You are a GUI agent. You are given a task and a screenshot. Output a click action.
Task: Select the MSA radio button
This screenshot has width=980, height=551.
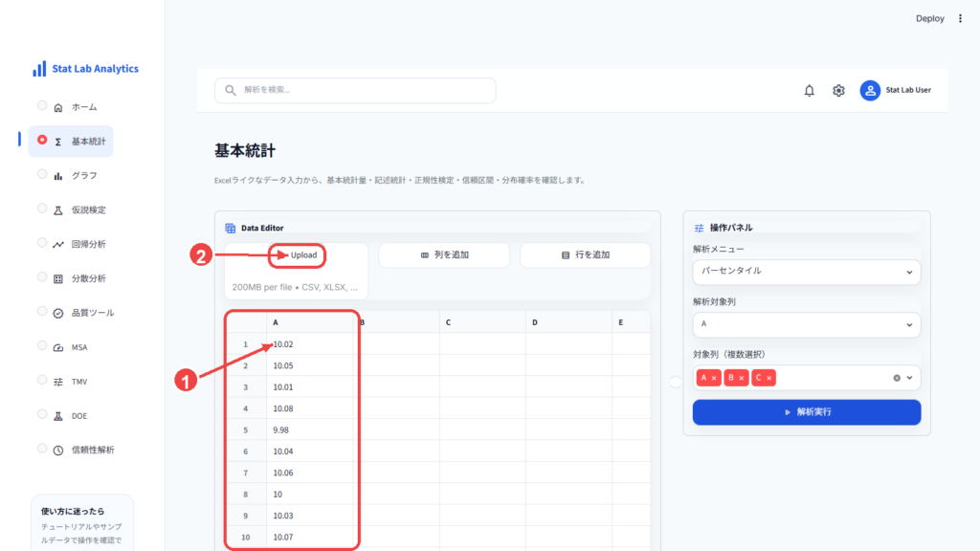point(42,345)
